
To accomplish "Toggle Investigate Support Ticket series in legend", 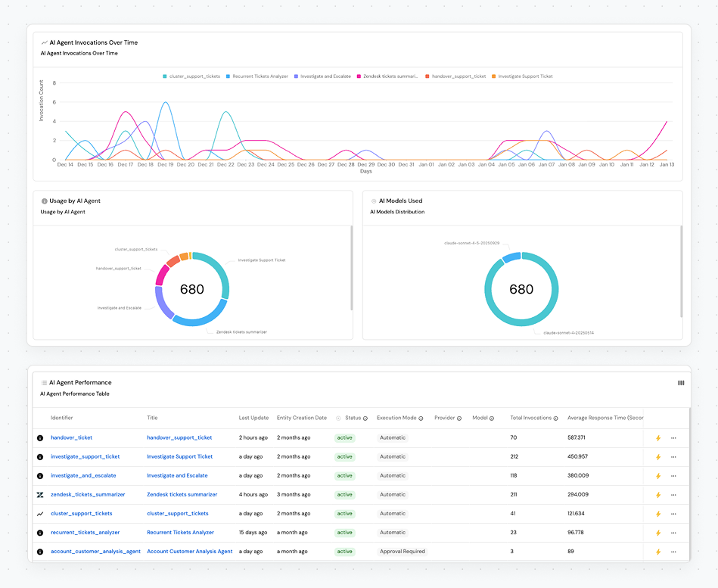I will click(522, 76).
